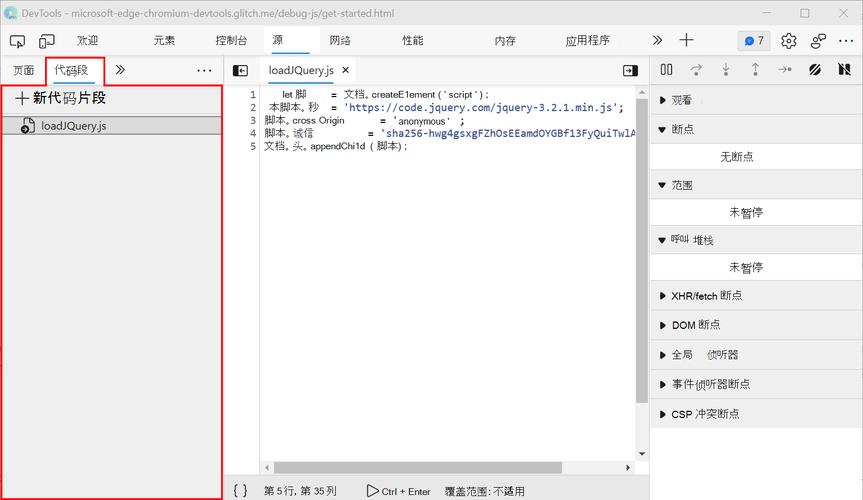863x500 pixels.
Task: Open DevTools settings gear
Action: click(789, 41)
